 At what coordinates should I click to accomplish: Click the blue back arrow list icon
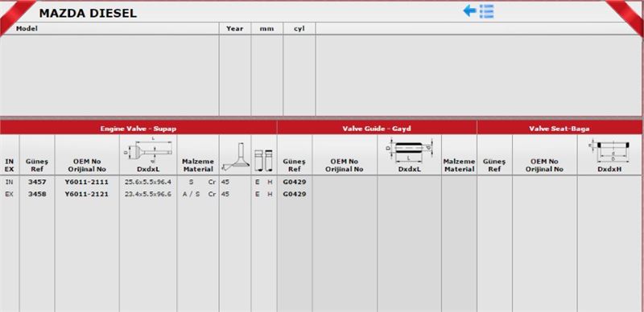point(478,11)
